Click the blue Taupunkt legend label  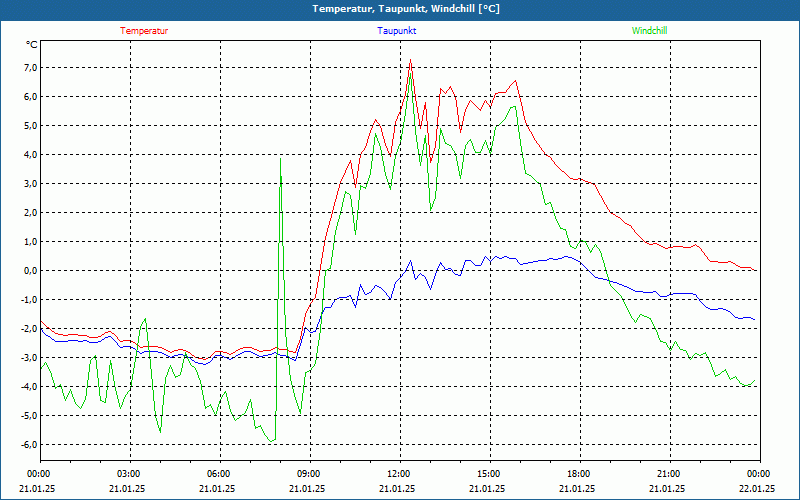tap(396, 31)
